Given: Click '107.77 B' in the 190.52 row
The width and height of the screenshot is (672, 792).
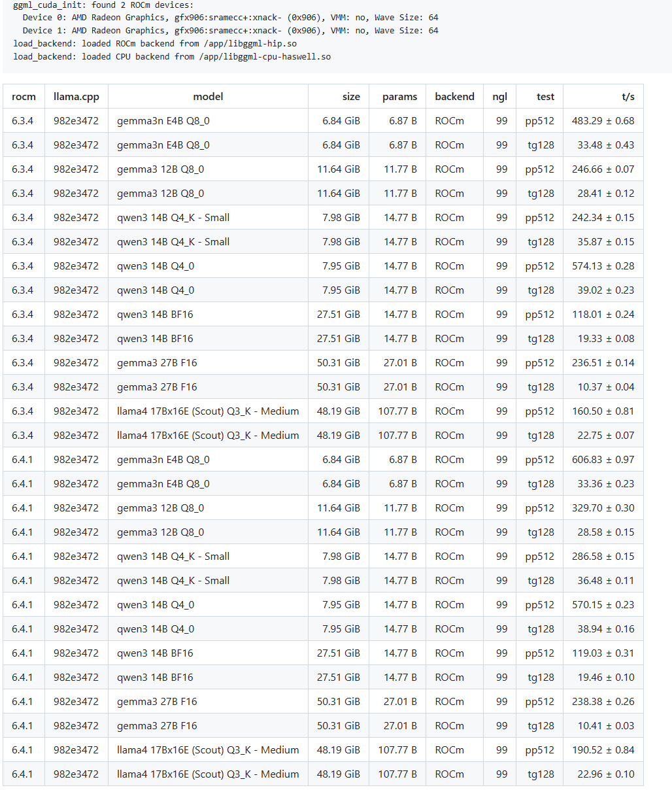Looking at the screenshot, I should point(397,750).
